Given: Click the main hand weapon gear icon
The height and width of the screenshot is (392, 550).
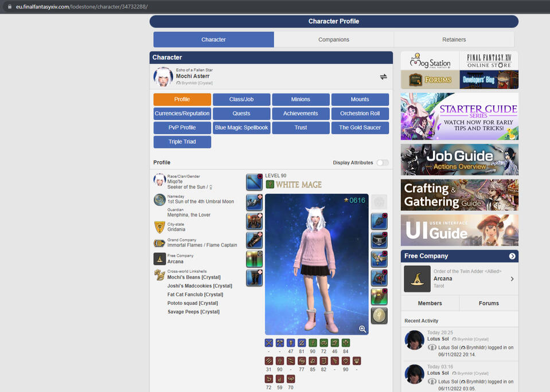Looking at the screenshot, I should 254,182.
